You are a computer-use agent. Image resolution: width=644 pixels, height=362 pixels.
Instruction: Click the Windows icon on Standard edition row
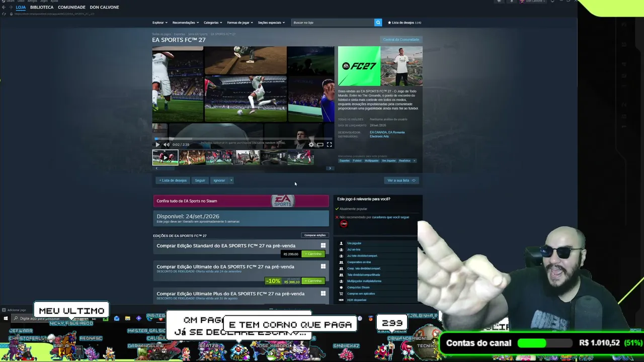[323, 246]
